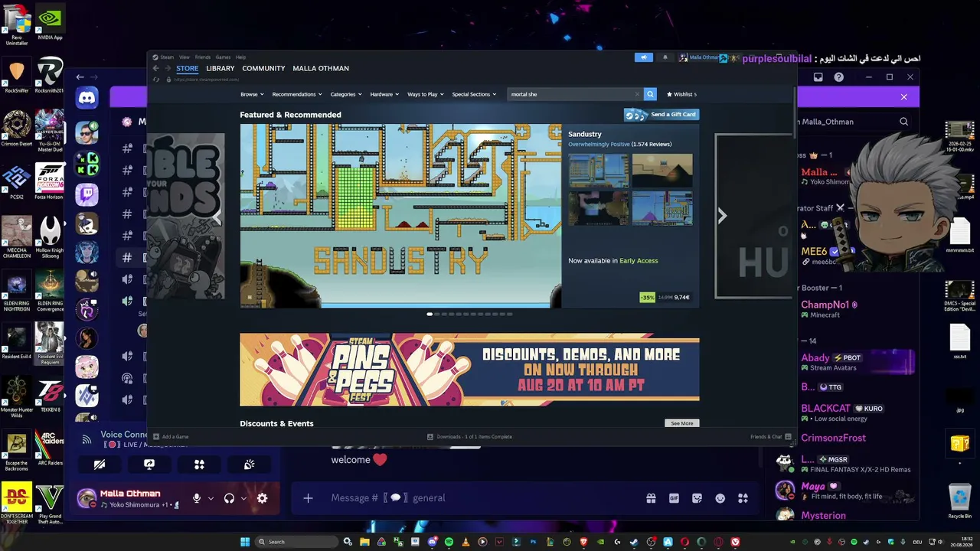Viewport: 980px width, 551px height.
Task: Go back using Steam's back arrow
Action: (155, 68)
